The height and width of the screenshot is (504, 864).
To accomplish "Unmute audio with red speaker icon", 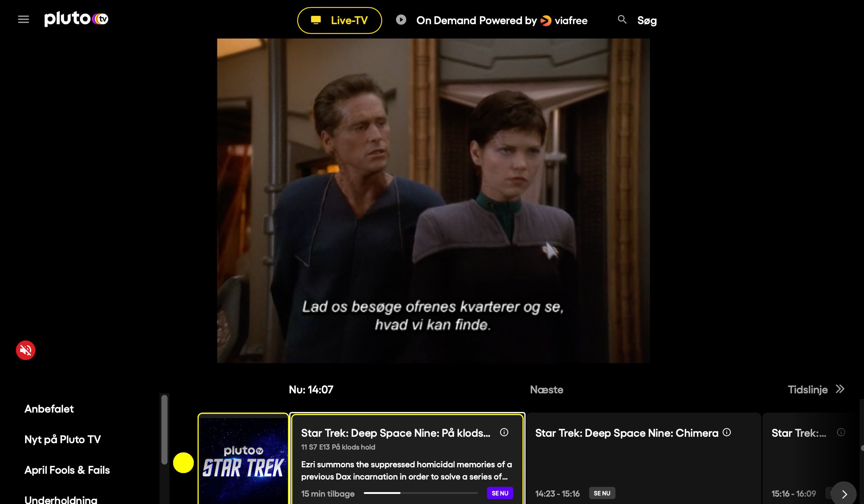I will (26, 350).
